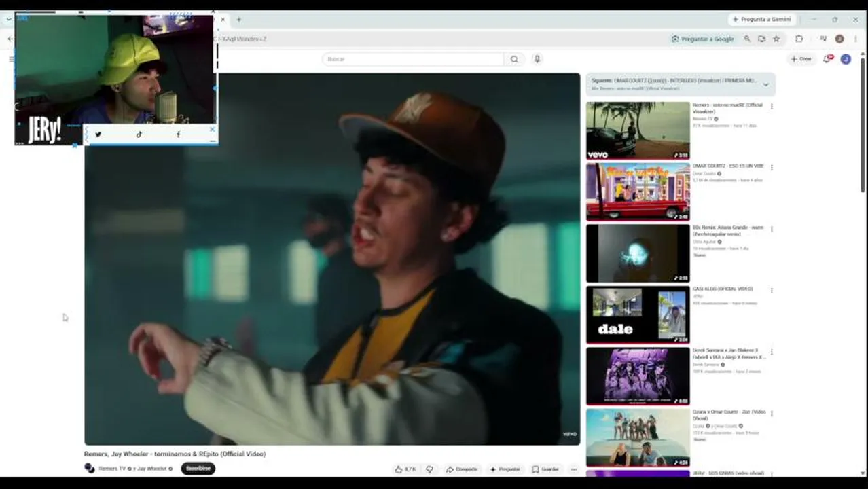
Task: Click the Chrome profile avatar
Action: 839,39
